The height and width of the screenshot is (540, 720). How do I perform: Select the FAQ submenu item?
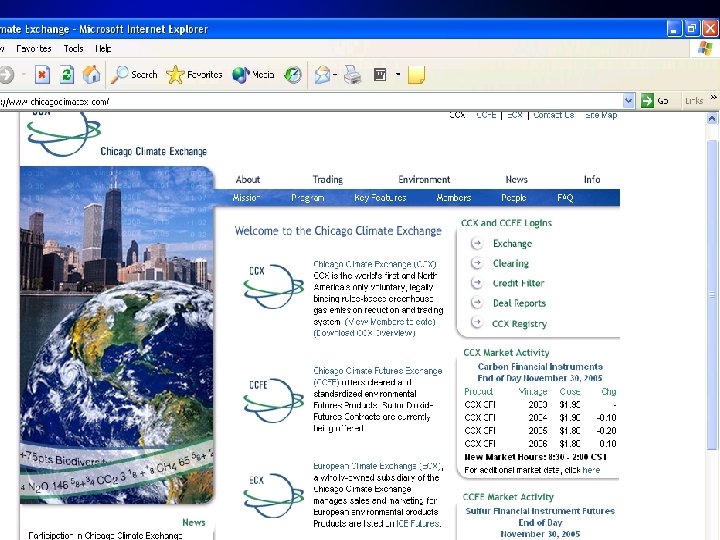[565, 198]
